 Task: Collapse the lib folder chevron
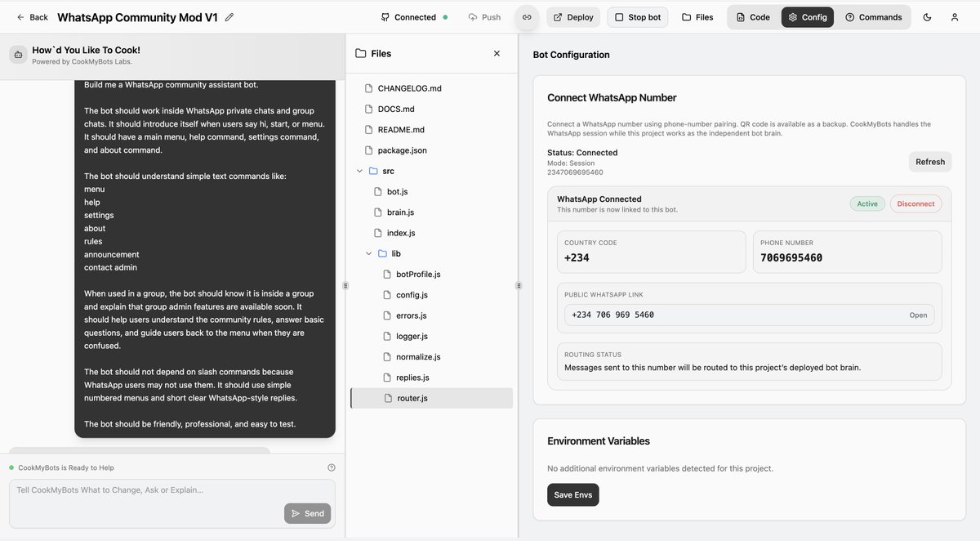tap(368, 253)
